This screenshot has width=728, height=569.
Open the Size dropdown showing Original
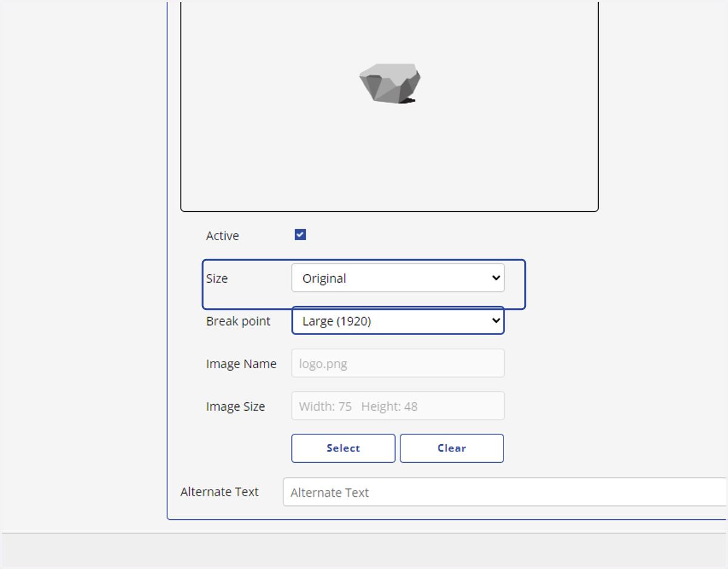[x=398, y=278]
